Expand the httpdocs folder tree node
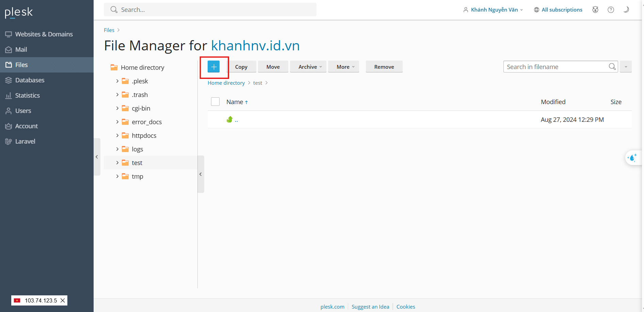644x312 pixels. 117,135
